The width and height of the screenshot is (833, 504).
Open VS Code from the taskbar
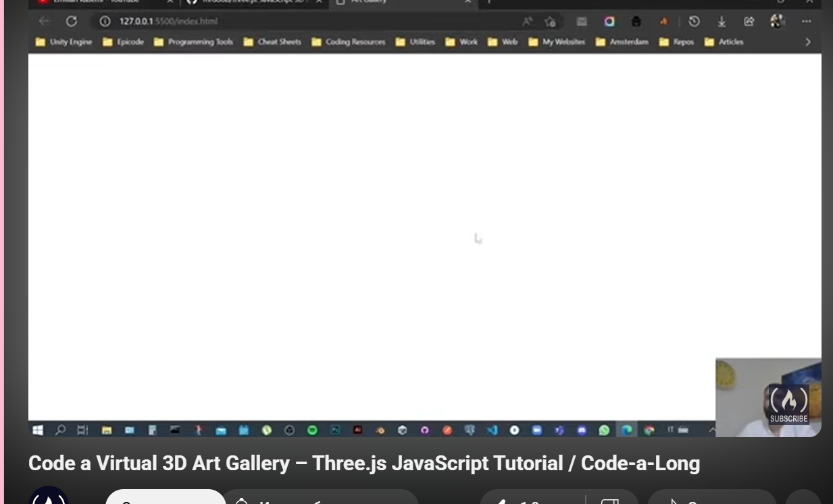[492, 430]
